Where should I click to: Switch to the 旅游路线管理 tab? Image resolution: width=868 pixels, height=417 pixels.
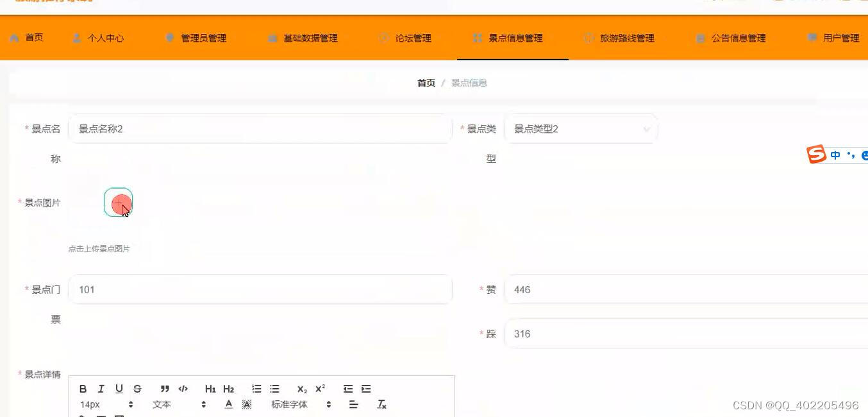(x=619, y=38)
